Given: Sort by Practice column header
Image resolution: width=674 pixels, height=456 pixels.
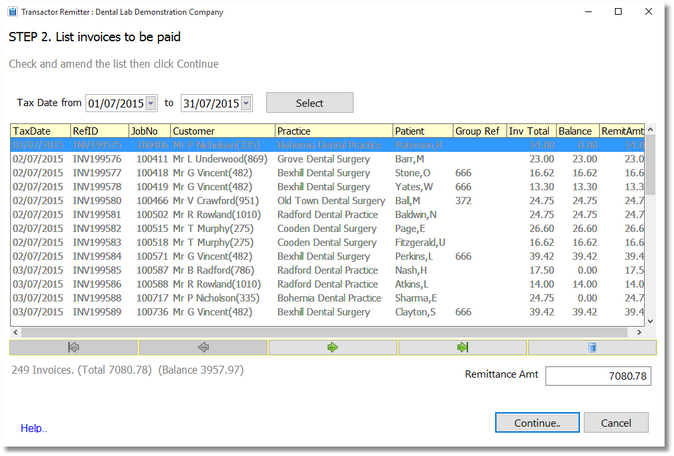Looking at the screenshot, I should tap(334, 131).
